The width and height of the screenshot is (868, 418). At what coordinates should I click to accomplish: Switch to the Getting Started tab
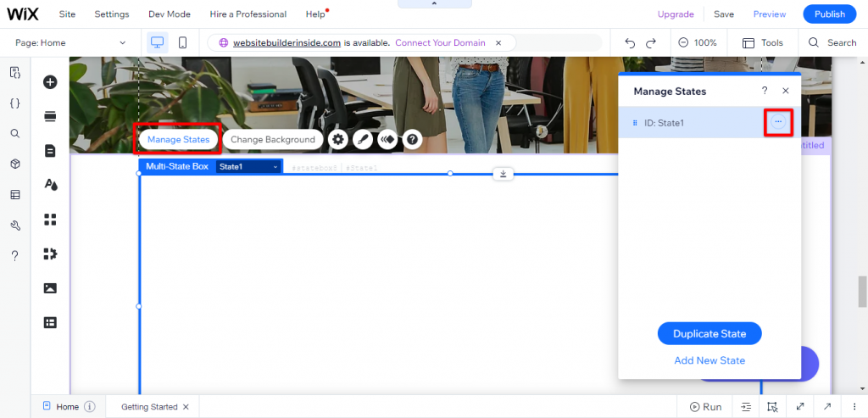pos(149,407)
